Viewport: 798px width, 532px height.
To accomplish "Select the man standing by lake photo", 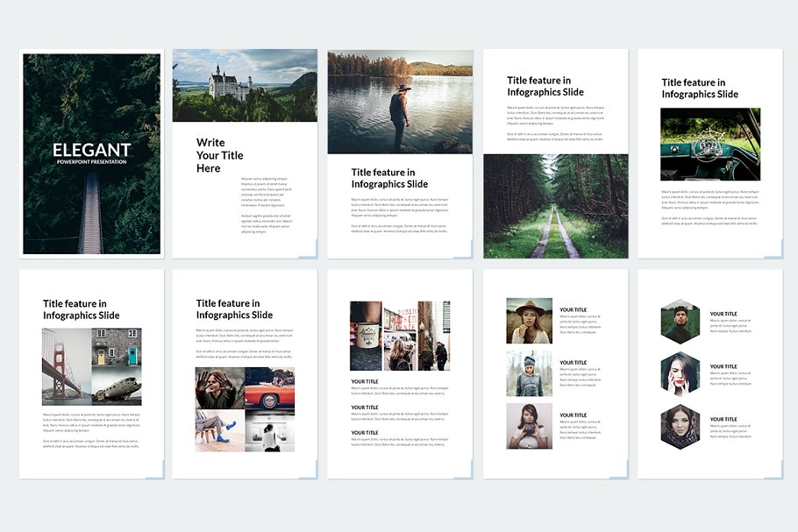I will [400, 102].
